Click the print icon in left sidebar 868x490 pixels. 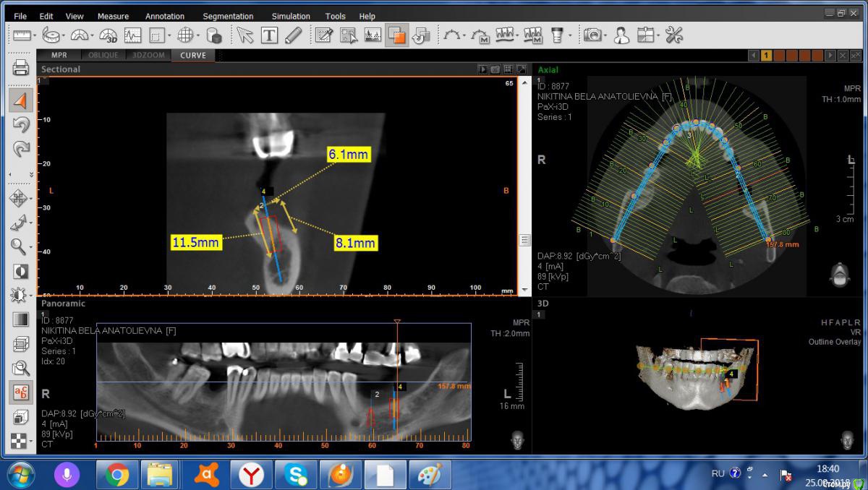click(x=21, y=68)
